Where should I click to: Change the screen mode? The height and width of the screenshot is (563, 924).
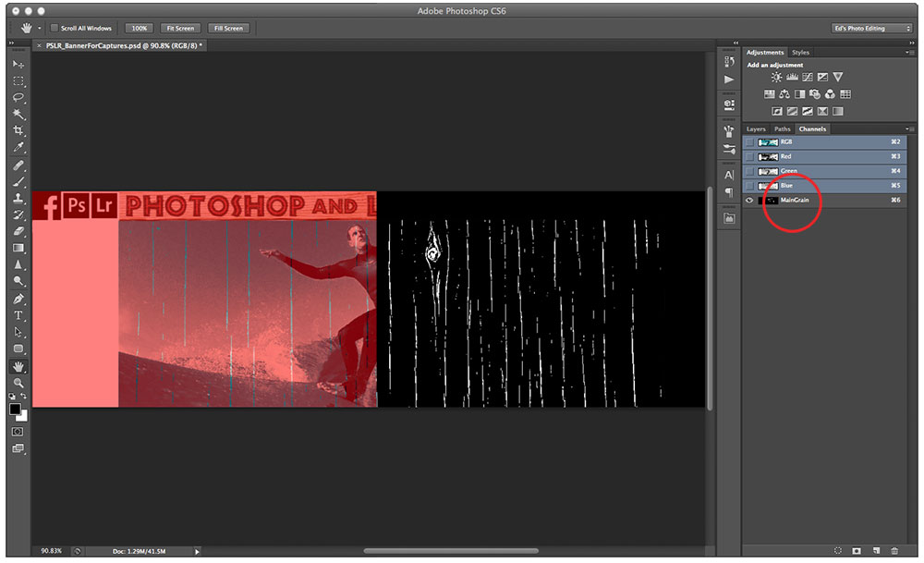(18, 448)
